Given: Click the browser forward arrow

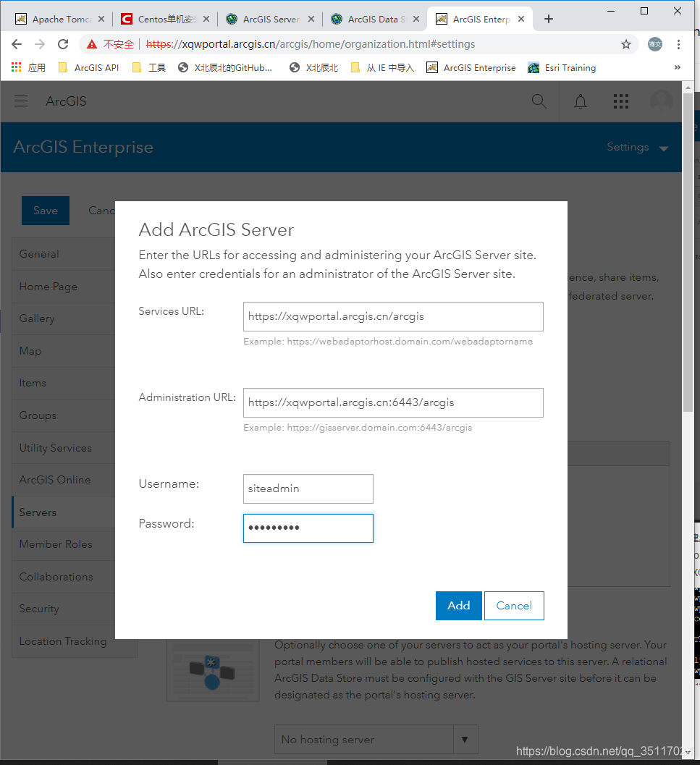Looking at the screenshot, I should click(40, 44).
